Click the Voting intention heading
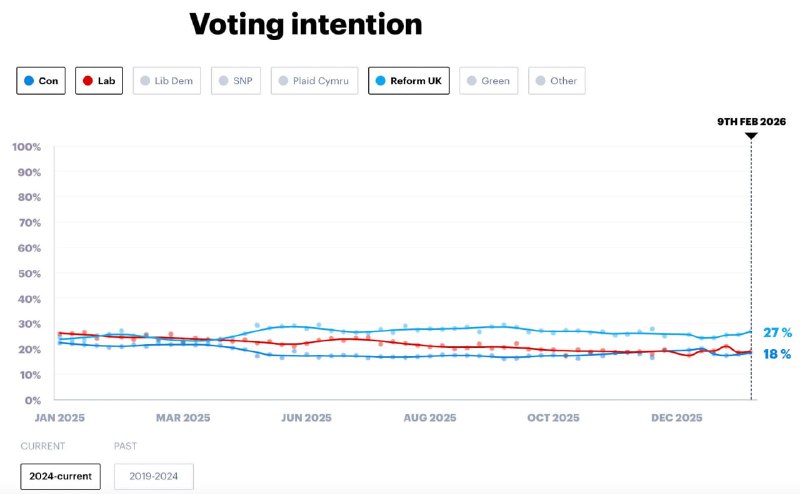This screenshot has width=800, height=494. click(x=306, y=24)
